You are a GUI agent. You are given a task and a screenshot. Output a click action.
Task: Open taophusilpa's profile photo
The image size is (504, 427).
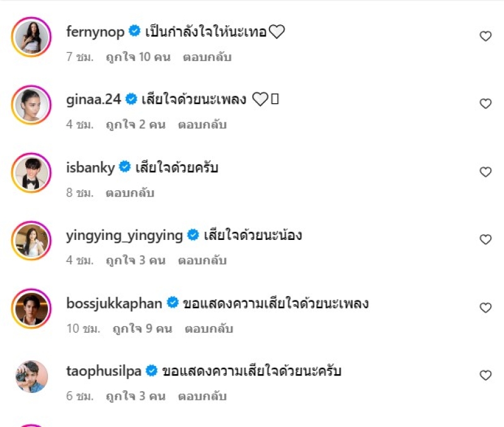coord(31,376)
